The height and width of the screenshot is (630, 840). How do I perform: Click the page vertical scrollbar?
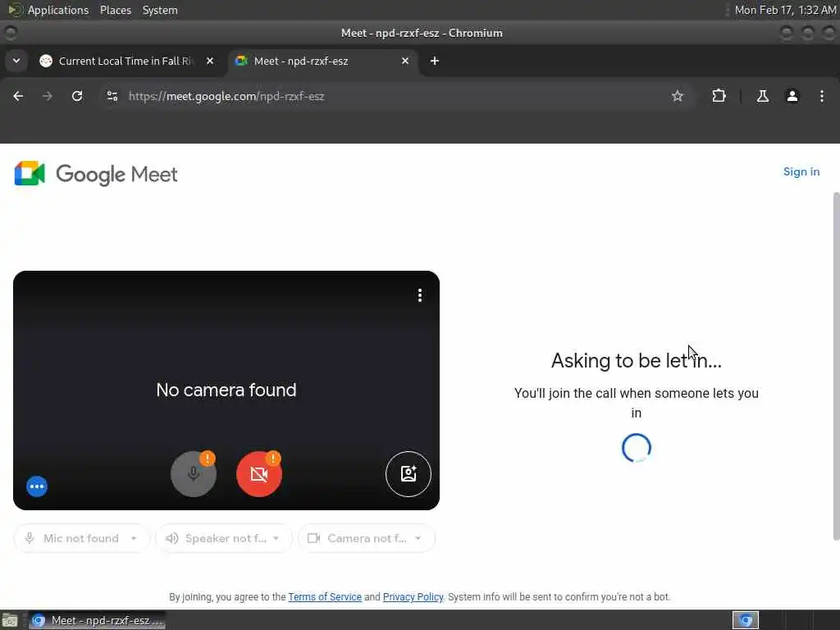click(836, 366)
